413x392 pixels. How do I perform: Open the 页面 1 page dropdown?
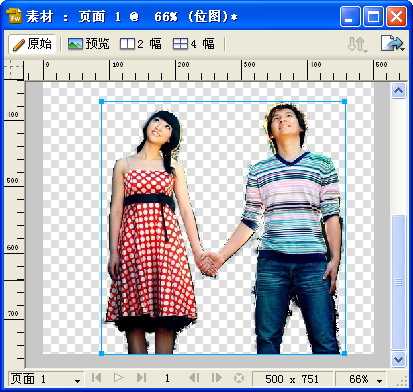45,379
